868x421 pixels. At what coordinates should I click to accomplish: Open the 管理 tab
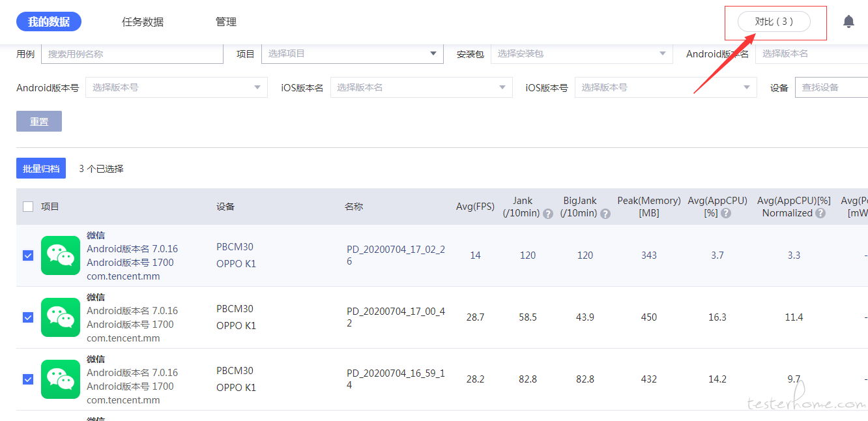226,22
